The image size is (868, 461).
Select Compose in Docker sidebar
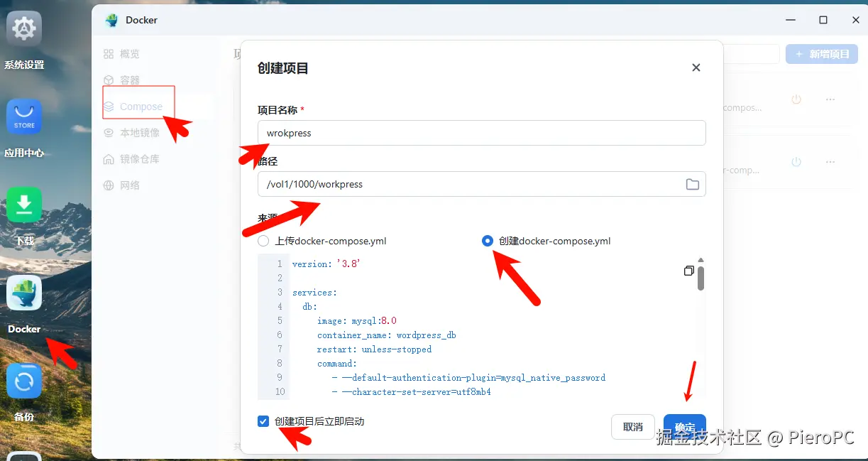tap(133, 107)
